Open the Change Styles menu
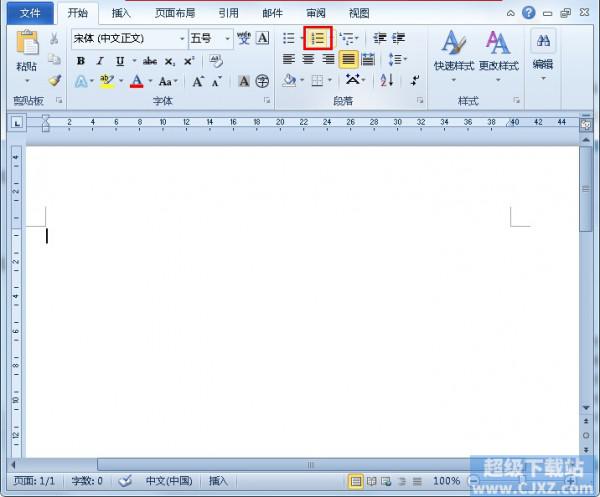600x497 pixels. [499, 55]
